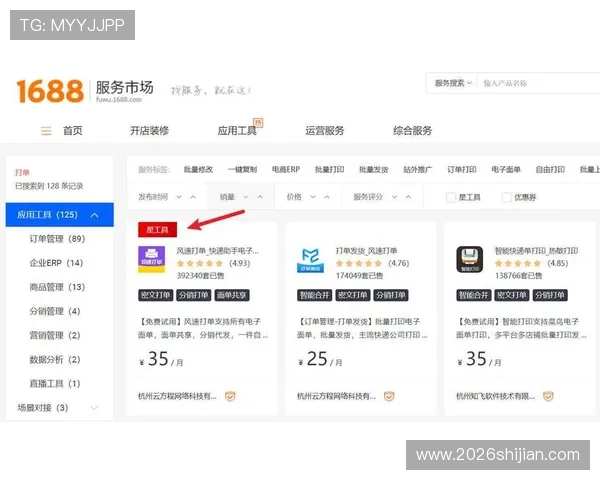
Task: Sort 发布时间 descending arrow
Action: pyautogui.click(x=179, y=197)
